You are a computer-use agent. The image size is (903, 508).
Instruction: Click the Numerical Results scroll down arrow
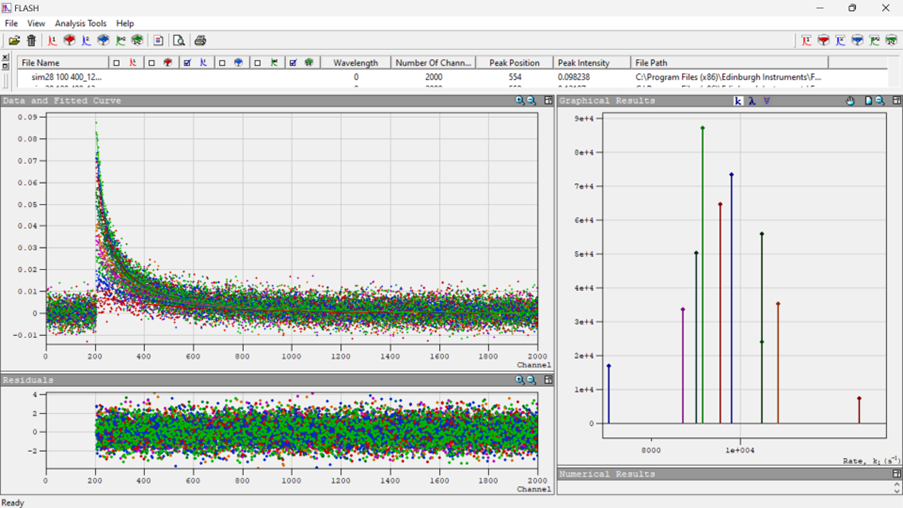897,491
